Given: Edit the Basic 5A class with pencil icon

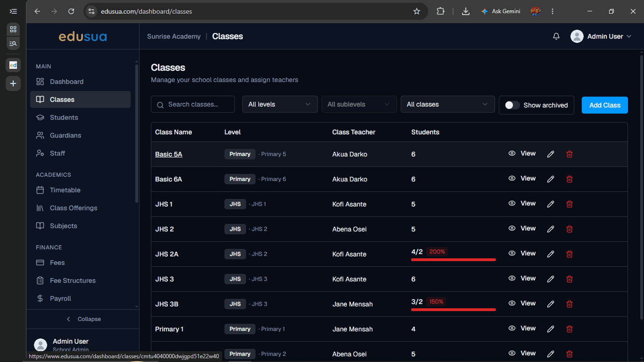Looking at the screenshot, I should tap(550, 154).
